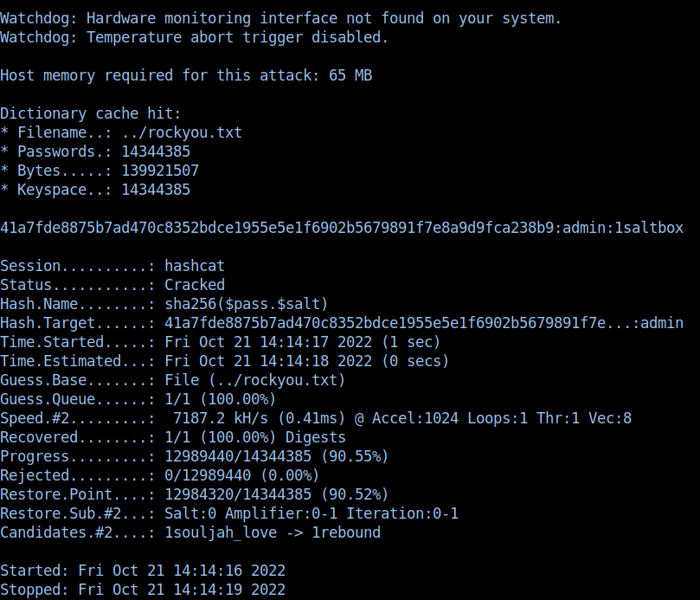Click the Hash.Name value sha256($pass.$salt)
The height and width of the screenshot is (600, 700).
click(x=246, y=304)
